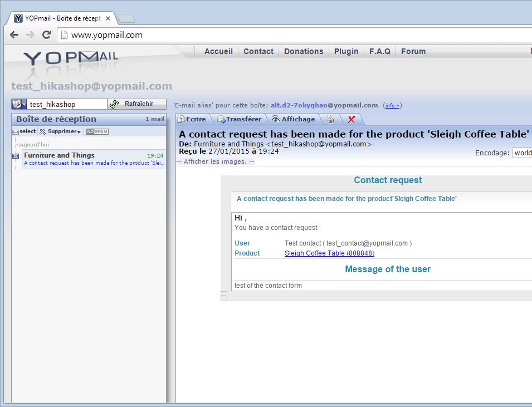Viewport: 532px width, 407px height.
Task: Go back with the browser back arrow
Action: [14, 35]
